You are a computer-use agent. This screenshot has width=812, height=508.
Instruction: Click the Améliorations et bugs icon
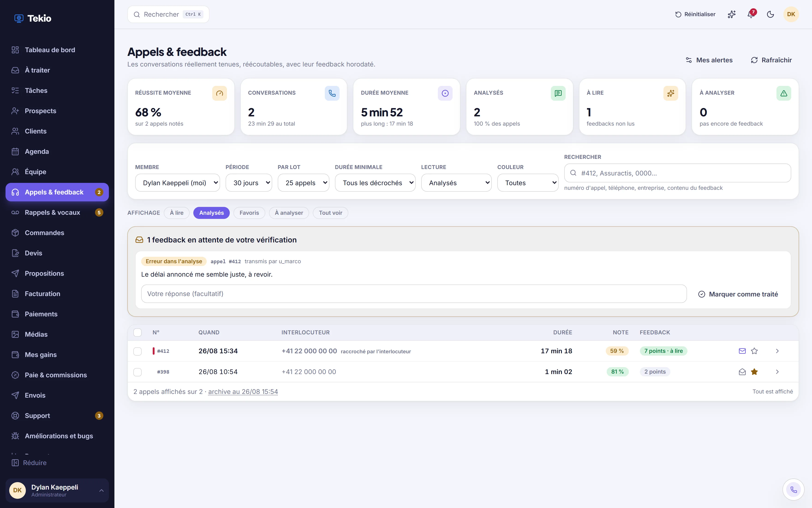[15, 436]
